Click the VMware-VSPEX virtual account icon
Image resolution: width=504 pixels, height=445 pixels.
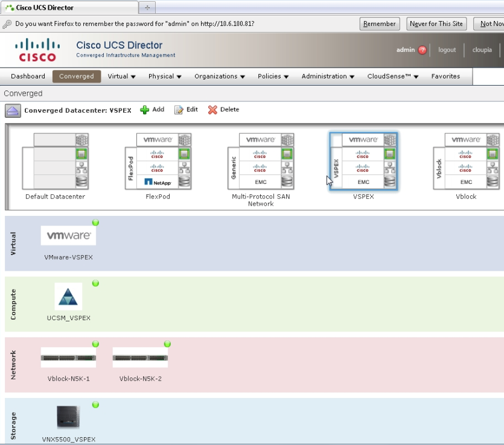(x=68, y=235)
